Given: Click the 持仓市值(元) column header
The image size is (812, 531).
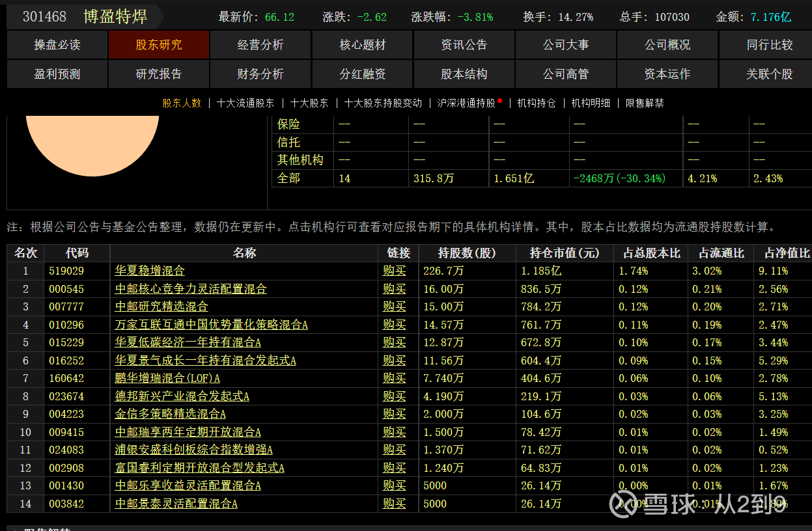Looking at the screenshot, I should (x=565, y=253).
